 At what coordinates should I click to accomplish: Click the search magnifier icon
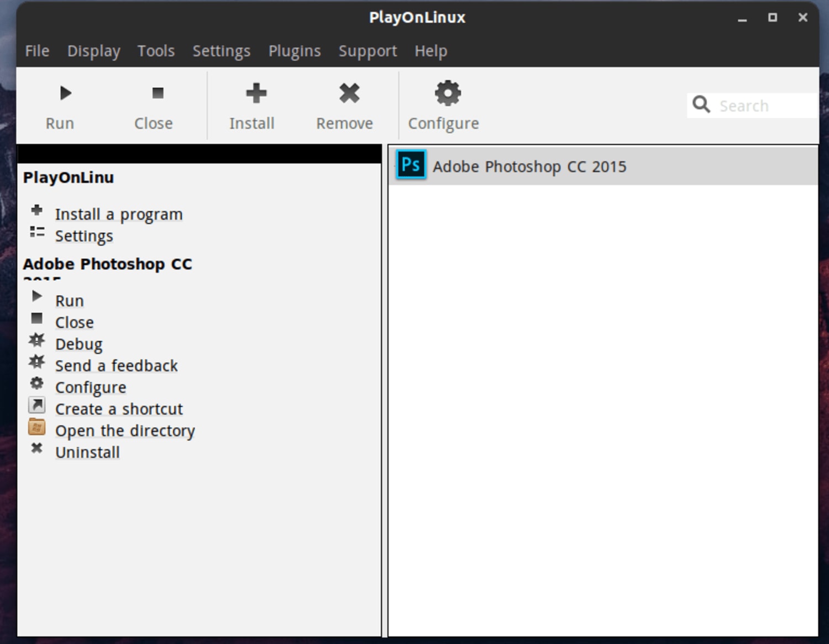701,104
